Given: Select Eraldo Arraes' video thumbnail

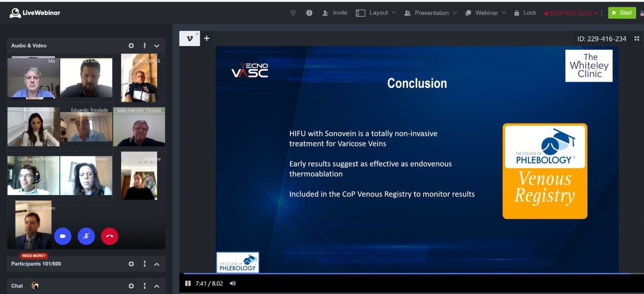Looking at the screenshot, I should coord(34,225).
